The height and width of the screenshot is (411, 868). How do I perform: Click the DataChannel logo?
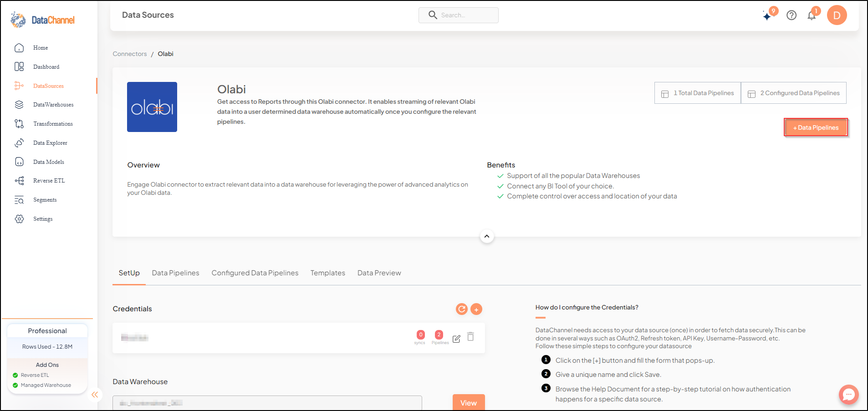pyautogui.click(x=42, y=20)
